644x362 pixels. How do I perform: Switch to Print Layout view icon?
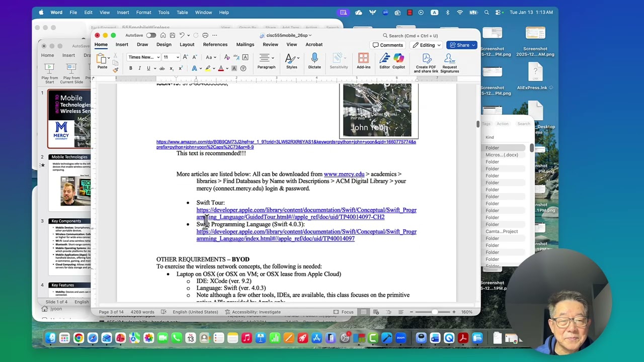(x=364, y=312)
